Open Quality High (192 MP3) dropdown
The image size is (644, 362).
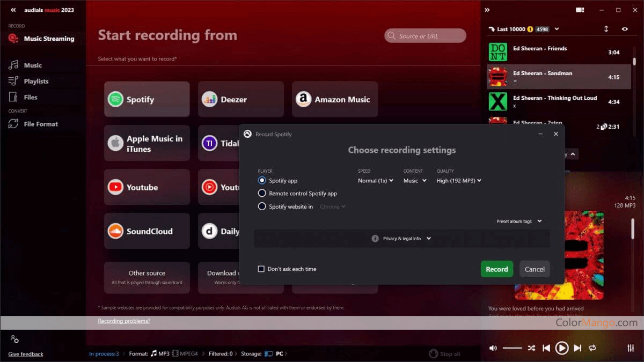pos(459,181)
